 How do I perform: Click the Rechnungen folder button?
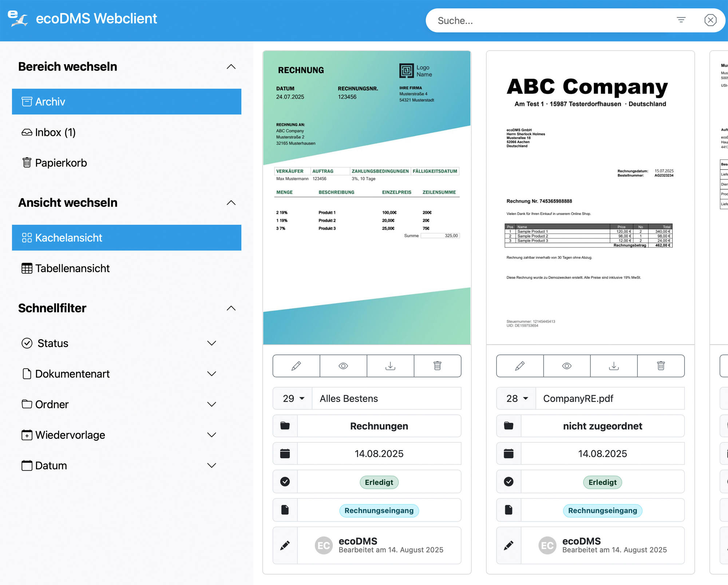tap(379, 426)
